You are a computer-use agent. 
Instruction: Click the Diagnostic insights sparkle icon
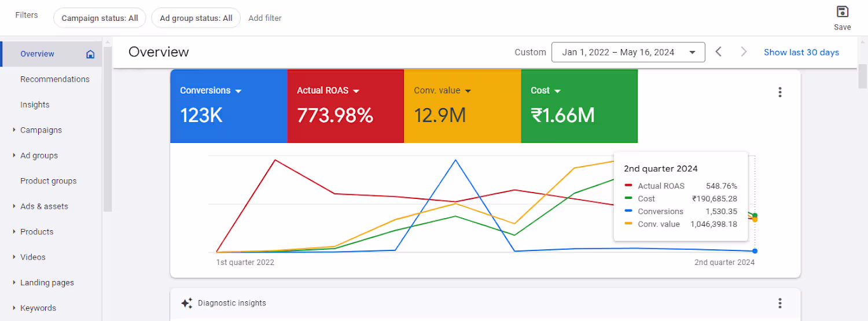click(186, 303)
